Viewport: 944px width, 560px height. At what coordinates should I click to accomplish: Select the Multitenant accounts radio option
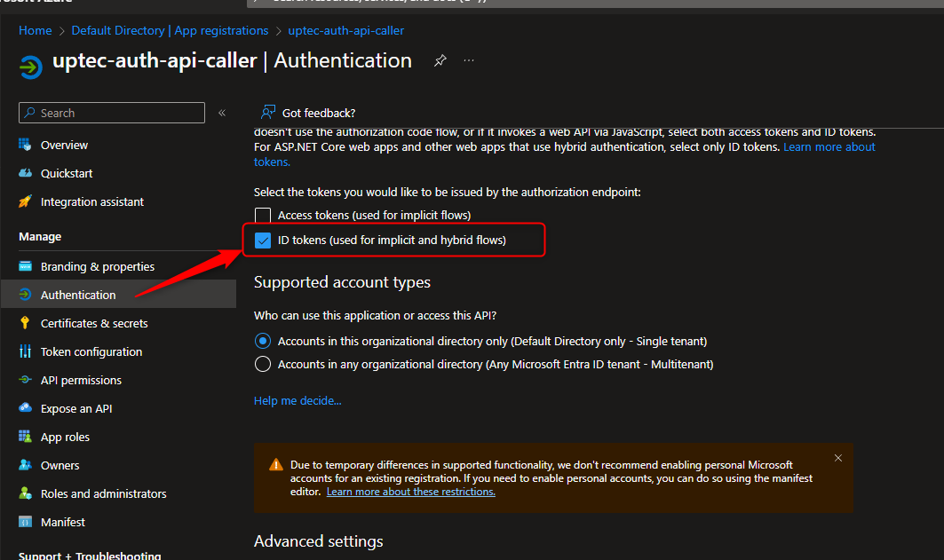tap(263, 364)
